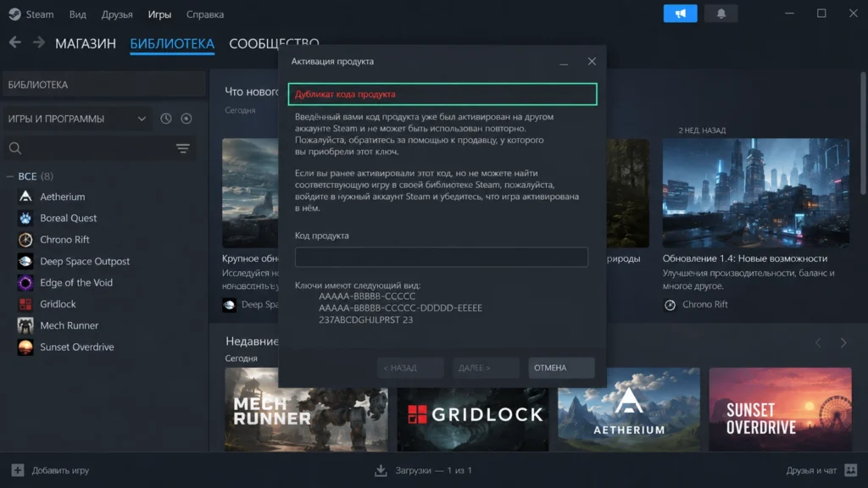The height and width of the screenshot is (488, 868).
Task: Go back with the left arrow
Action: tap(15, 42)
